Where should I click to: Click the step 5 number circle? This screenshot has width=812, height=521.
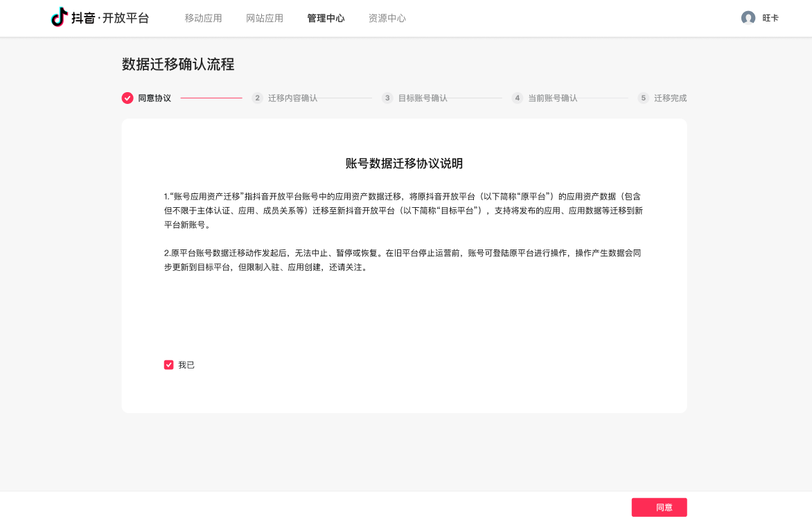pyautogui.click(x=644, y=98)
